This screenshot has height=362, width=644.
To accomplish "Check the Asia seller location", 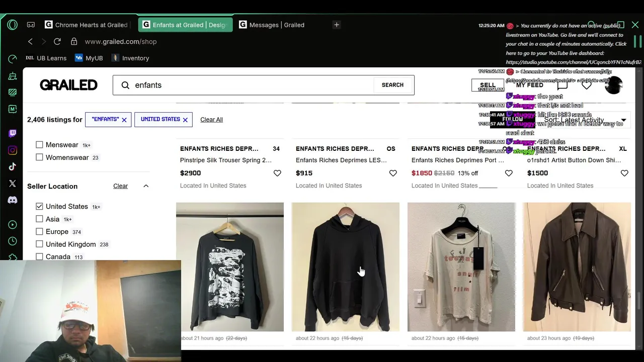I will tap(39, 219).
